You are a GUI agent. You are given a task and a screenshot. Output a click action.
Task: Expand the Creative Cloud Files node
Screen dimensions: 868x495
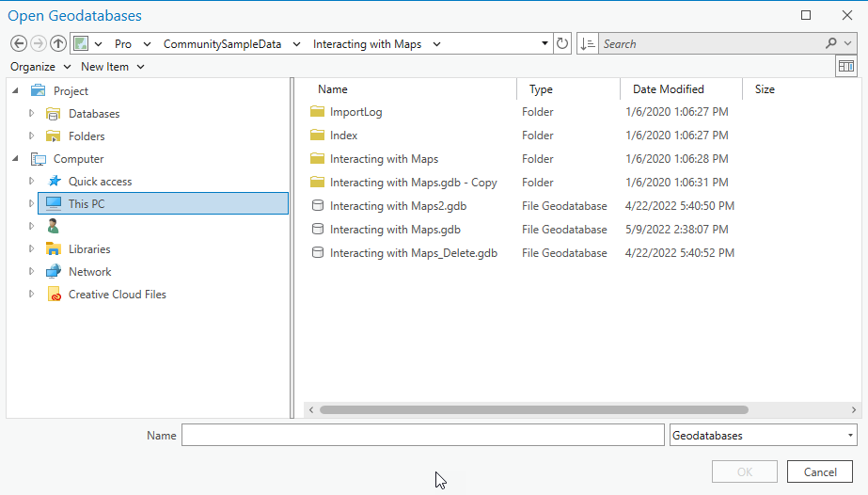(x=32, y=294)
